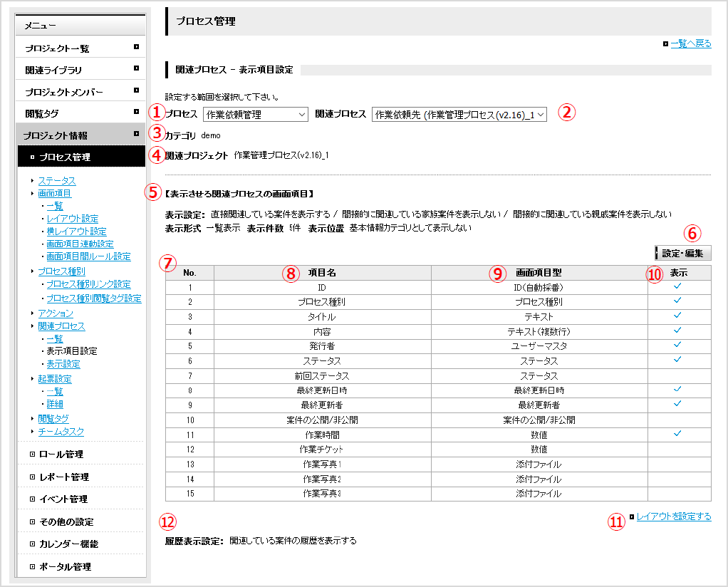Click the 案件の公開/非公開 item name cell
Screen dimensions: 728x587
322,420
